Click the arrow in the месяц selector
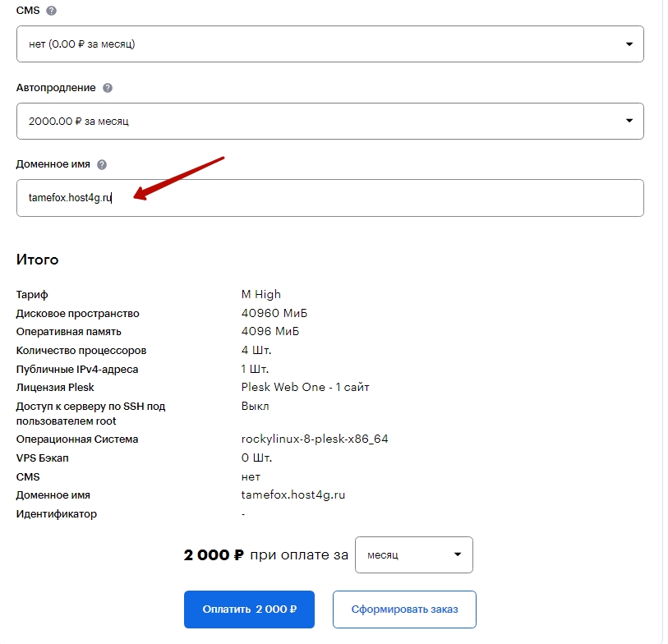The image size is (668, 644). point(458,554)
